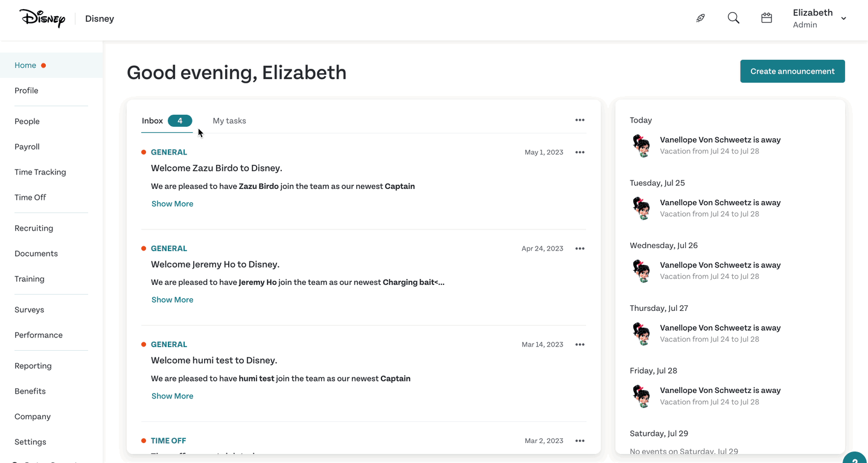This screenshot has height=463, width=868.
Task: Open Benefits in the sidebar
Action: tap(30, 391)
